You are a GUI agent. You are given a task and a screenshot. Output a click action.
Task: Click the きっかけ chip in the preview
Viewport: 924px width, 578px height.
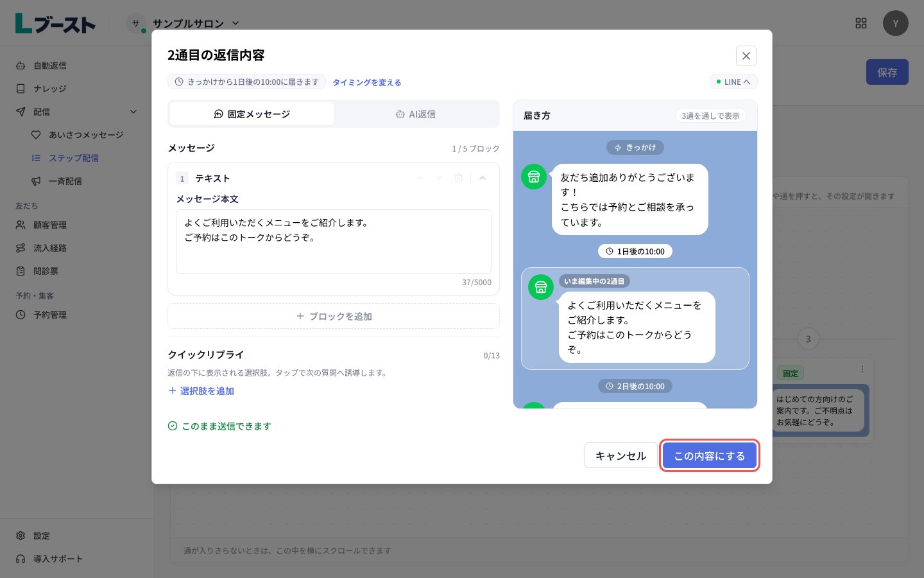pos(635,148)
